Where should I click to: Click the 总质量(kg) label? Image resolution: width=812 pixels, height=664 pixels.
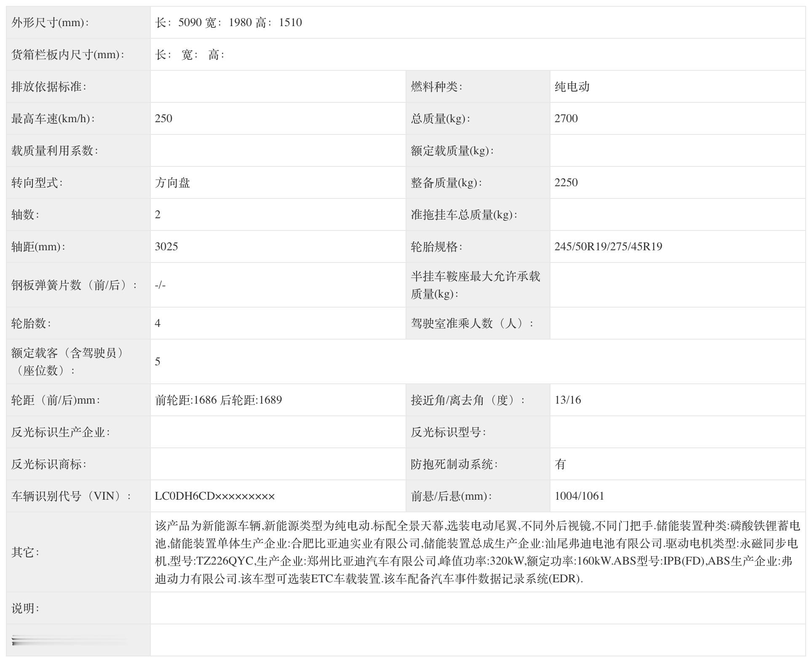(440, 118)
